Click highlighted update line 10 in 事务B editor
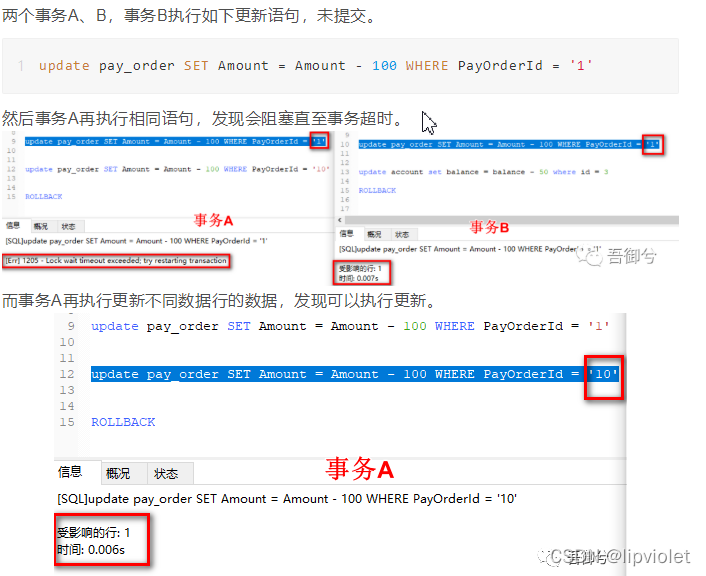706x576 pixels. [509, 145]
